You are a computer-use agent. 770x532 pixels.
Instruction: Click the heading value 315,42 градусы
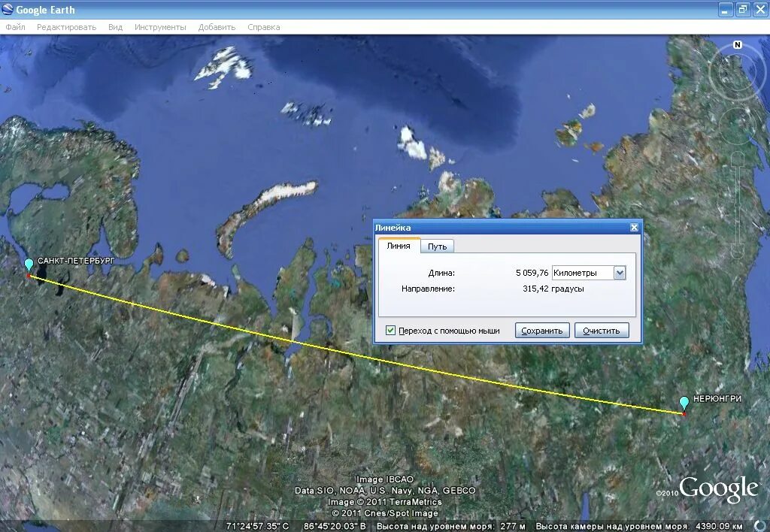pyautogui.click(x=553, y=289)
